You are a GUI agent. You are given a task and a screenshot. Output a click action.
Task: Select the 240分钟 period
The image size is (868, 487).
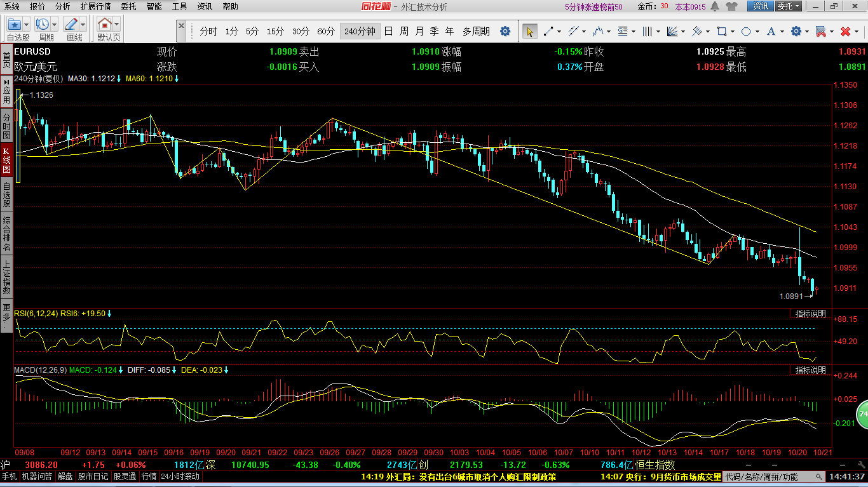coord(360,31)
